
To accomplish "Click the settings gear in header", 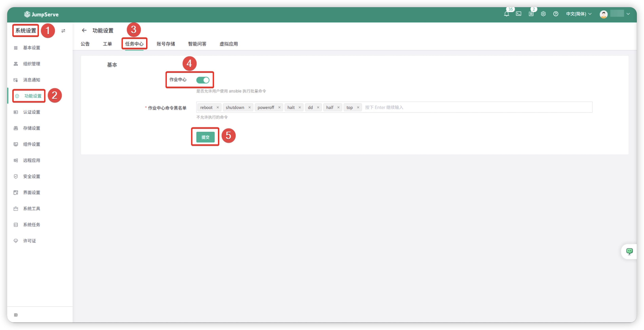I will 543,14.
